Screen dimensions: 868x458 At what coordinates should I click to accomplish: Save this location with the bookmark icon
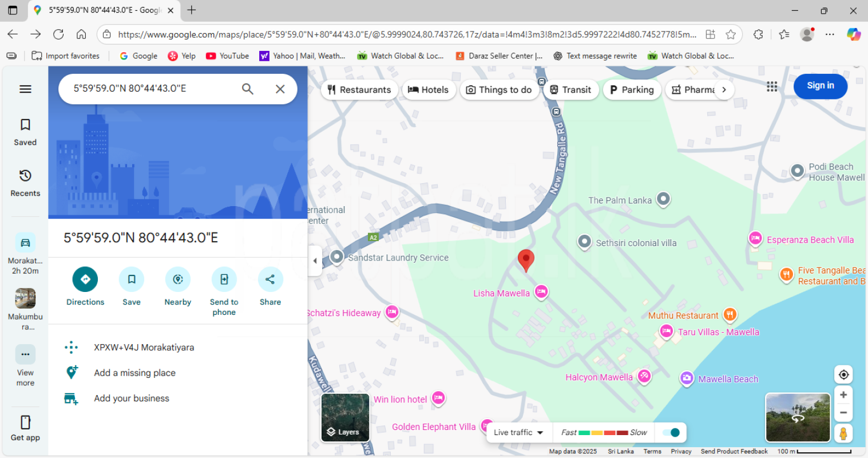132,279
